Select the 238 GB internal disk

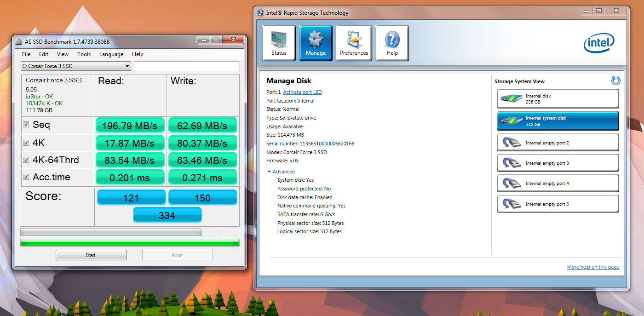[558, 98]
